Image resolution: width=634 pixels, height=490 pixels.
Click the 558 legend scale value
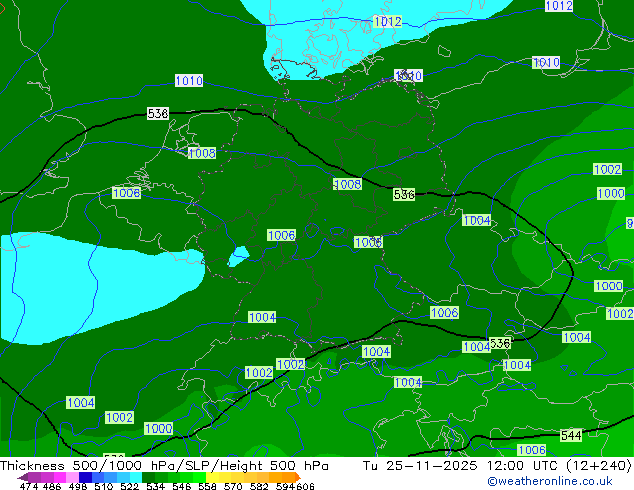coord(207,486)
